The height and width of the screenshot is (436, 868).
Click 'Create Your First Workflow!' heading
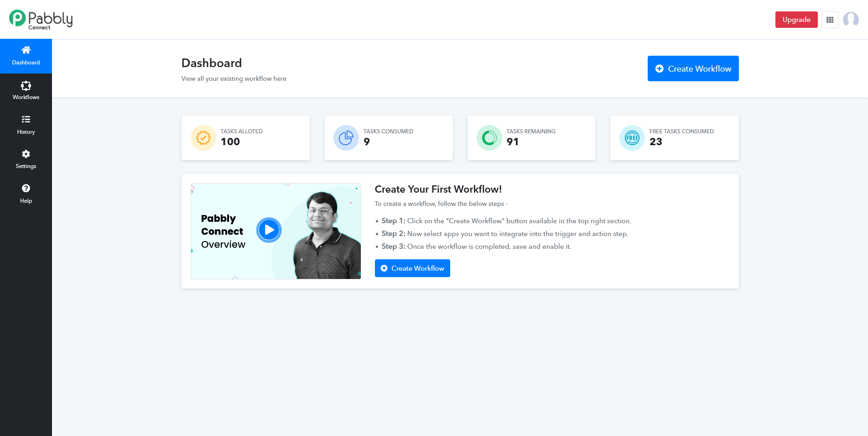coord(438,189)
